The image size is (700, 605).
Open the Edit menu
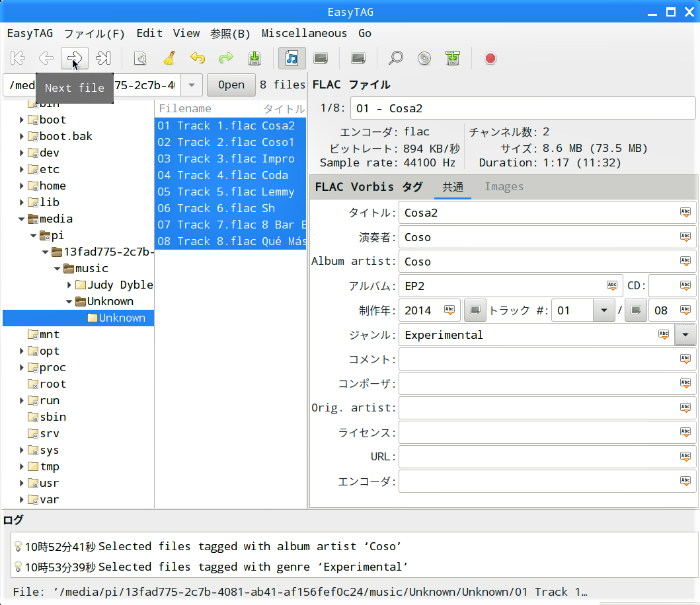tap(149, 34)
